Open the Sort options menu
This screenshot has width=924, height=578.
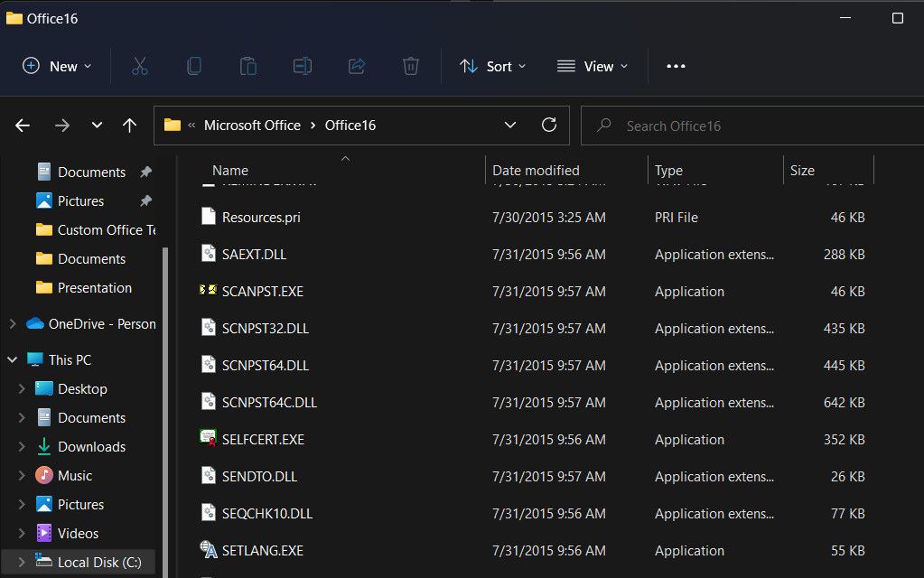[x=492, y=66]
